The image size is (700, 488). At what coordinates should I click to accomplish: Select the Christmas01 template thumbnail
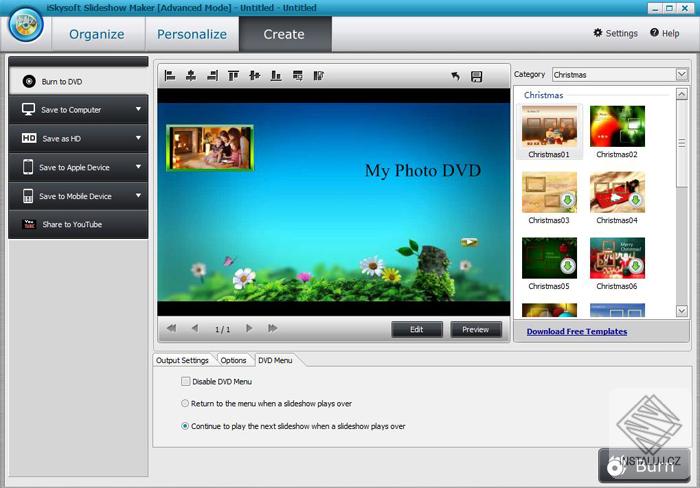(x=549, y=126)
